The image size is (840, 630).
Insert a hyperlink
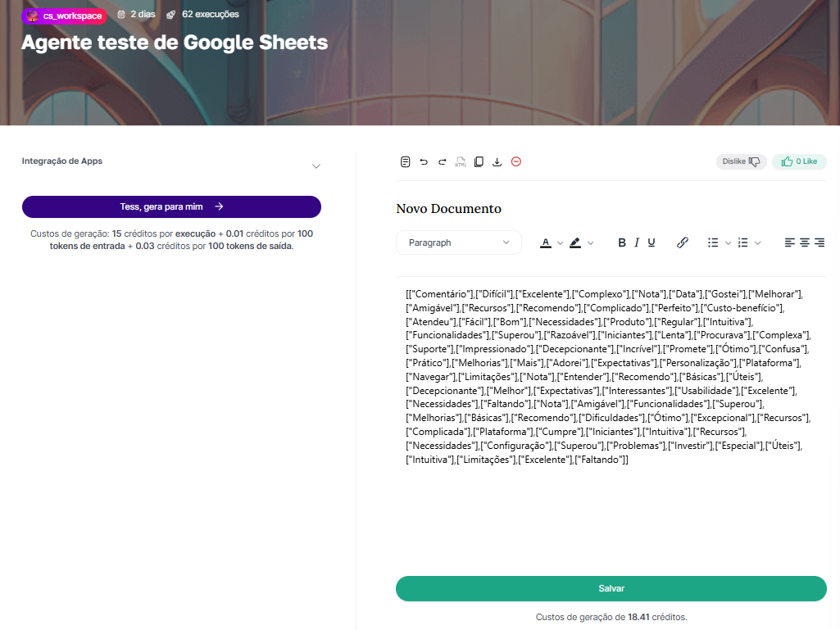tap(682, 242)
